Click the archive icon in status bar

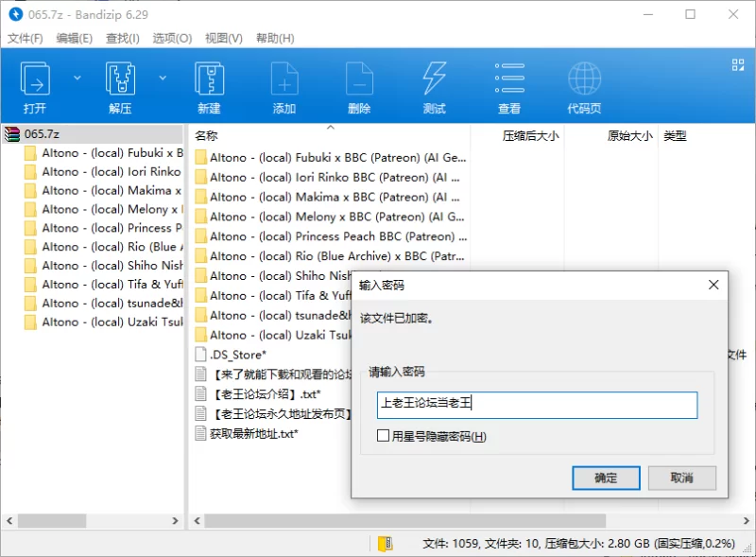coord(386,544)
